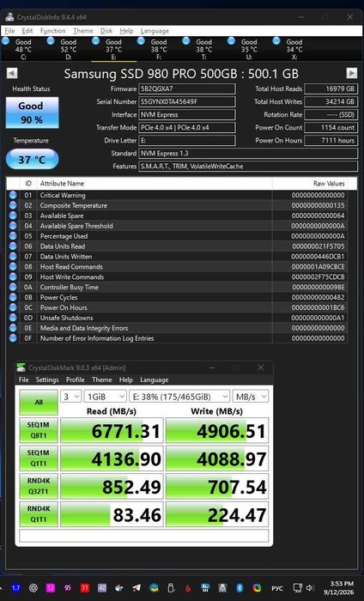
Task: Click status circle for Unsafe Shutdowns row
Action: pyautogui.click(x=13, y=318)
